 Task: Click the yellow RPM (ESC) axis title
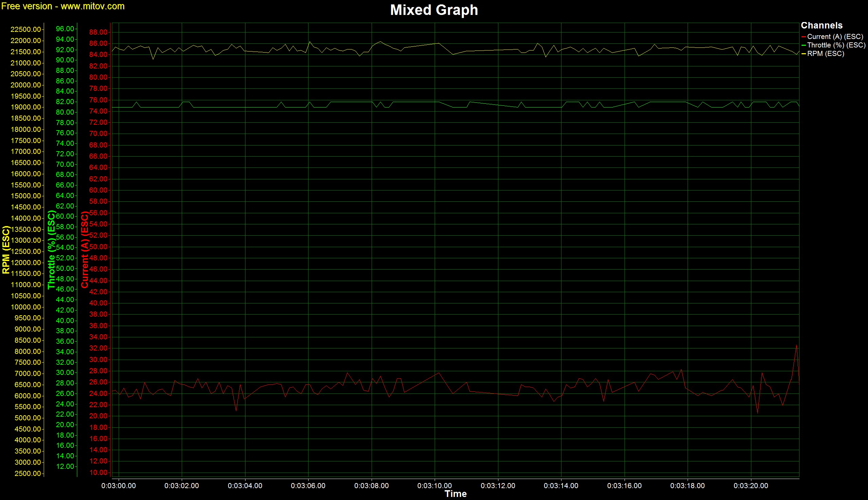click(6, 249)
